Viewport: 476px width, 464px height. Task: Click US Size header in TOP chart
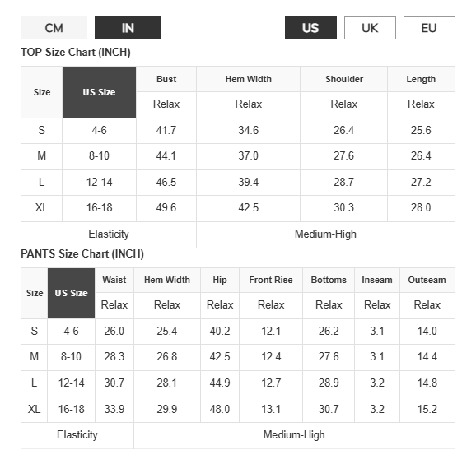(x=99, y=92)
